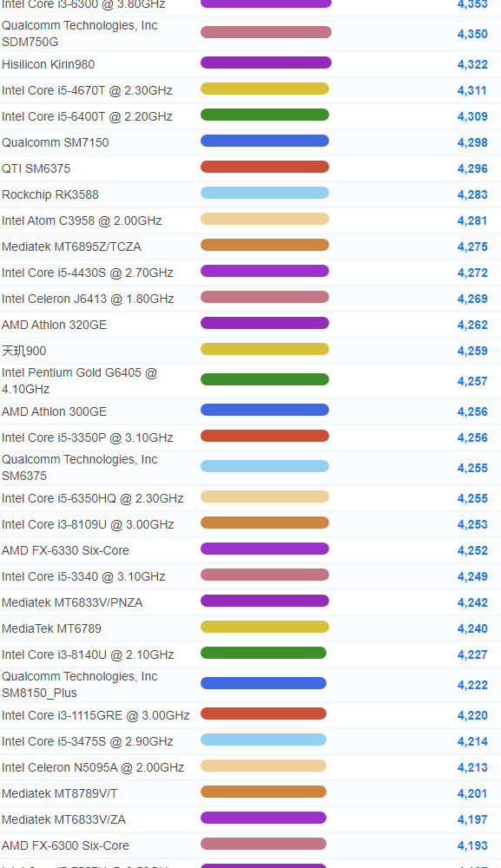The image size is (501, 868).
Task: Open the AMD Athlon 320GE entry
Action: coord(54,325)
